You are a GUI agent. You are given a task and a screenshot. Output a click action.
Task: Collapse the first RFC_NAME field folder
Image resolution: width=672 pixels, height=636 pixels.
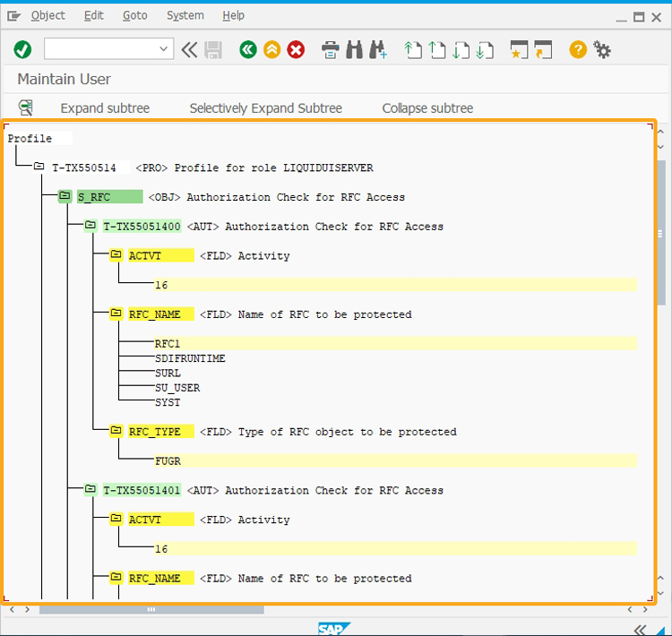tap(116, 313)
